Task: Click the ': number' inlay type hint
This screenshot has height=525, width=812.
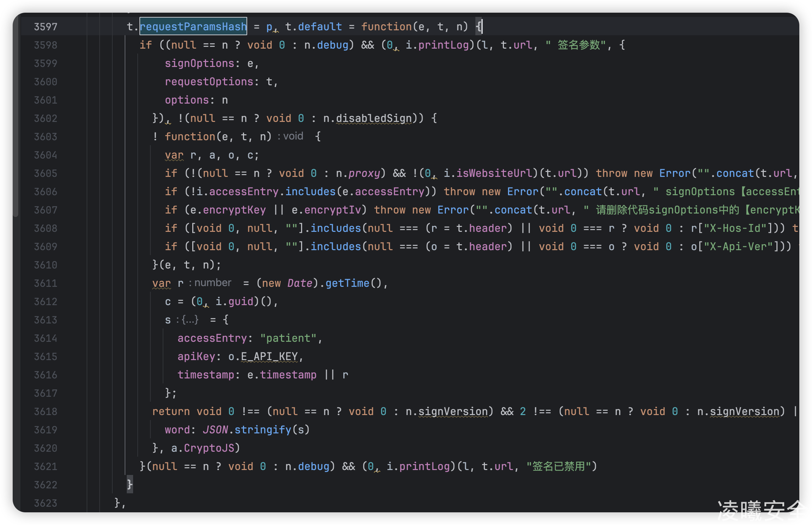Action: pyautogui.click(x=210, y=283)
